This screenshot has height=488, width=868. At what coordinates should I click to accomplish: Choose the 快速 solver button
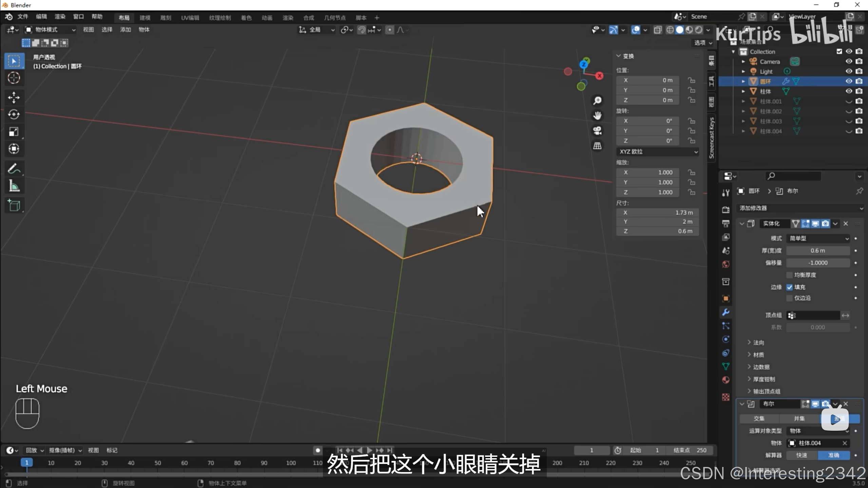802,455
